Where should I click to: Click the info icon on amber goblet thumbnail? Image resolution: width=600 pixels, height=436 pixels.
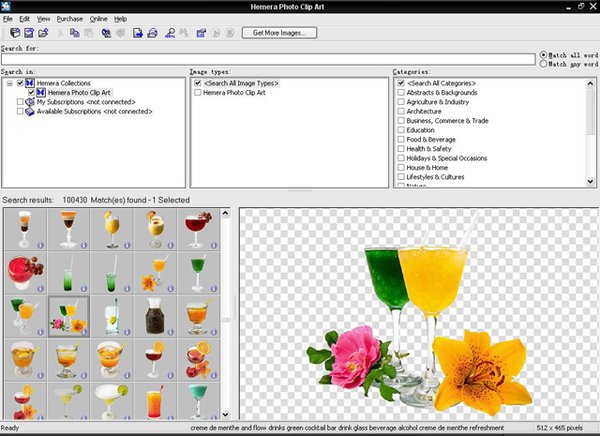[x=214, y=332]
